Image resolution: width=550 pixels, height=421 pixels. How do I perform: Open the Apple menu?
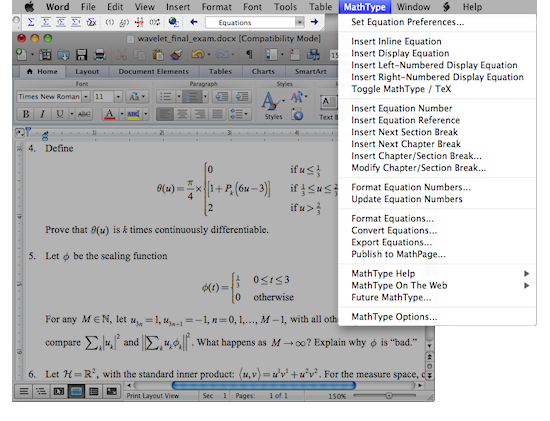29,7
